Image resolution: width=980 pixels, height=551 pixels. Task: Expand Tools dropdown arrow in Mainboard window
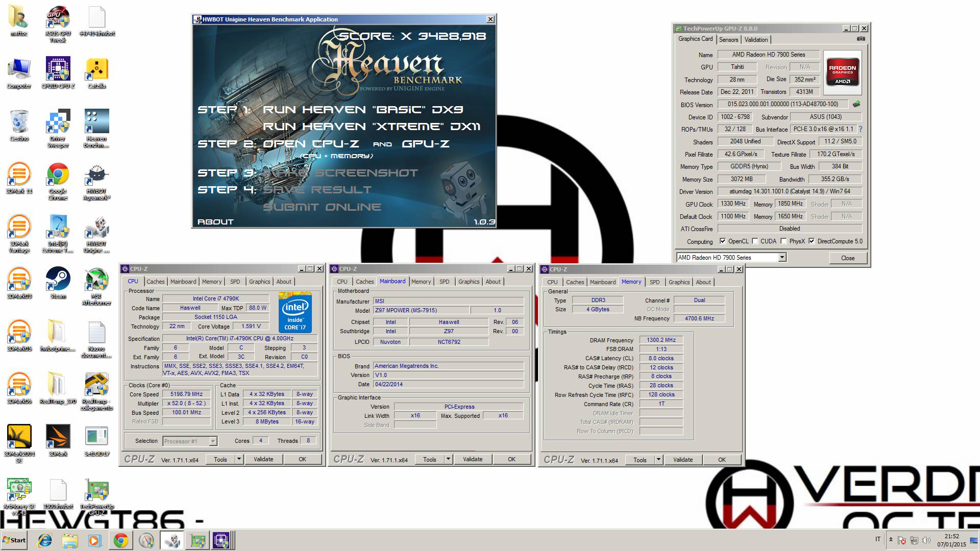(x=448, y=459)
